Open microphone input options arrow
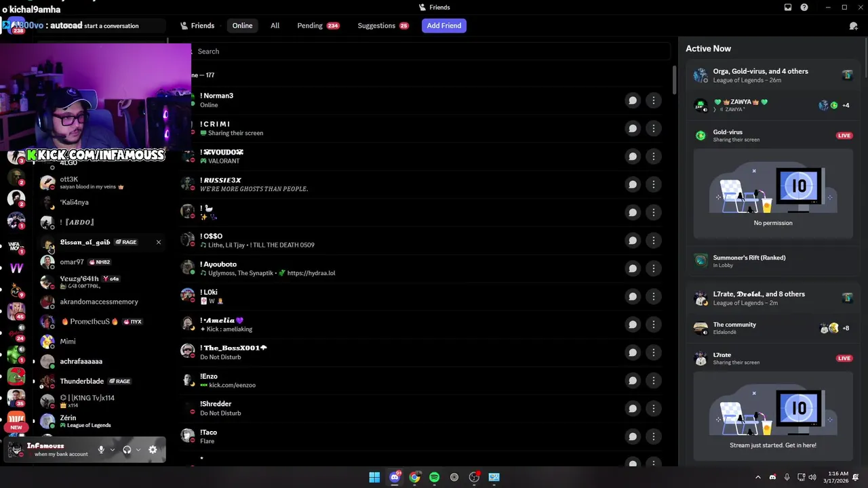The image size is (868, 488). (113, 449)
